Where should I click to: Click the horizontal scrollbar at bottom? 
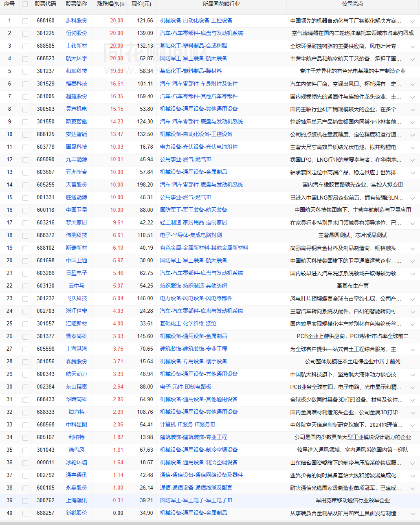[210, 523]
